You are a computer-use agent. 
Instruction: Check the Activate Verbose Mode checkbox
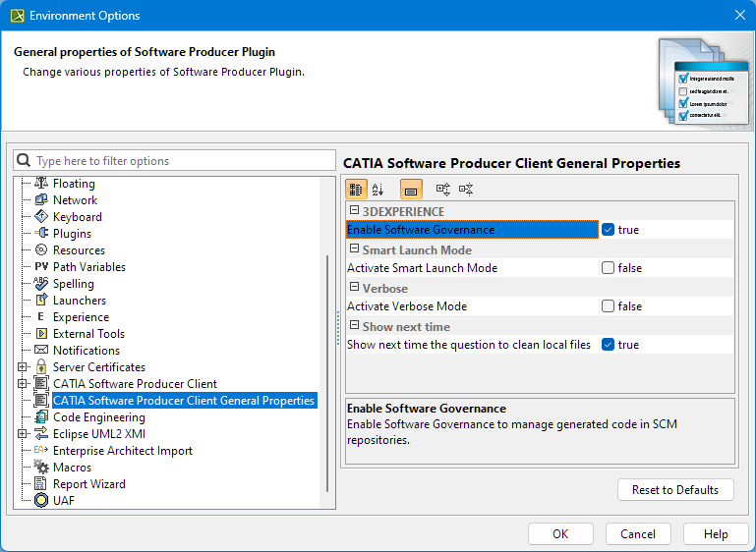click(x=609, y=306)
